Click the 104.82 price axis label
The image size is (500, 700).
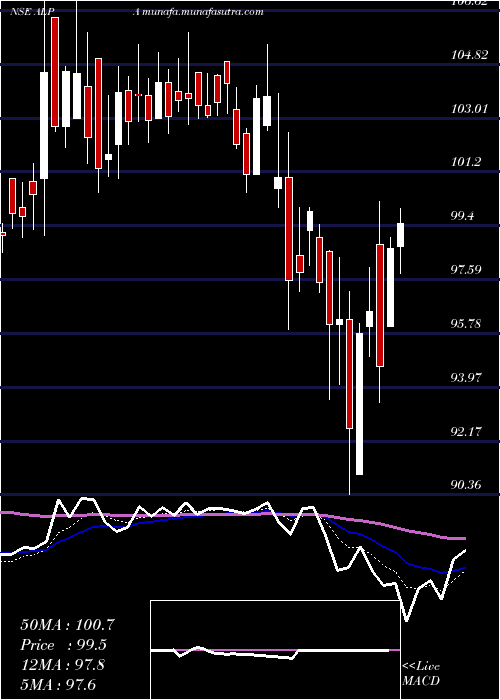[x=469, y=55]
